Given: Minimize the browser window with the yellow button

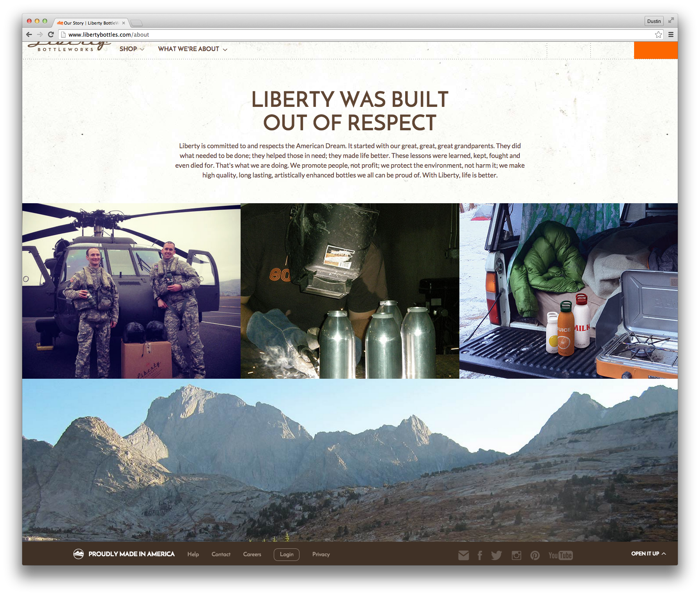Looking at the screenshot, I should tap(37, 21).
